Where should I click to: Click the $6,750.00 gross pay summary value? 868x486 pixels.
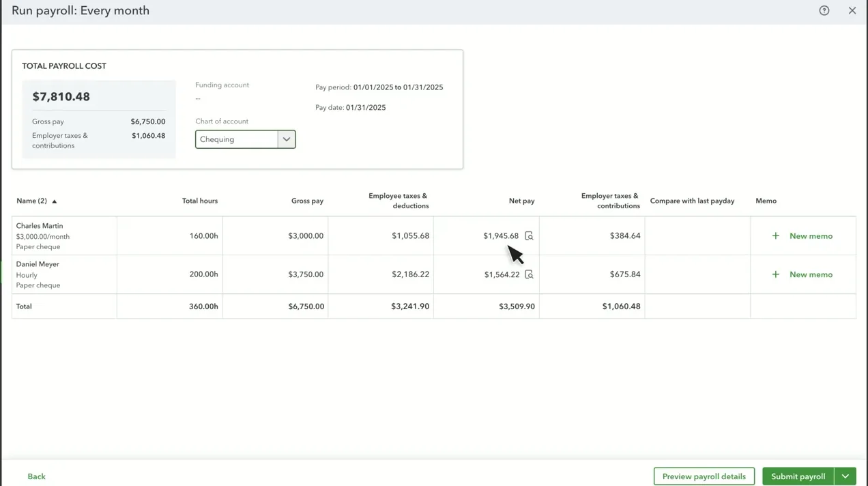click(x=148, y=121)
